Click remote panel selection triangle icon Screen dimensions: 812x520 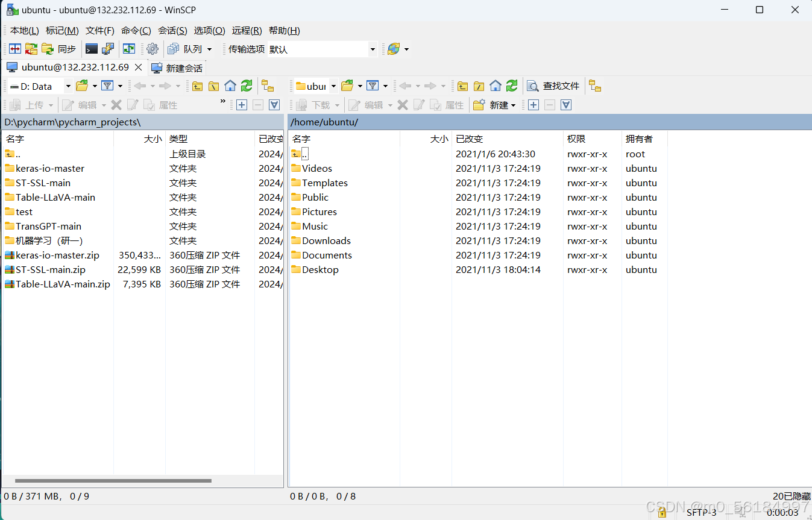[x=566, y=105]
